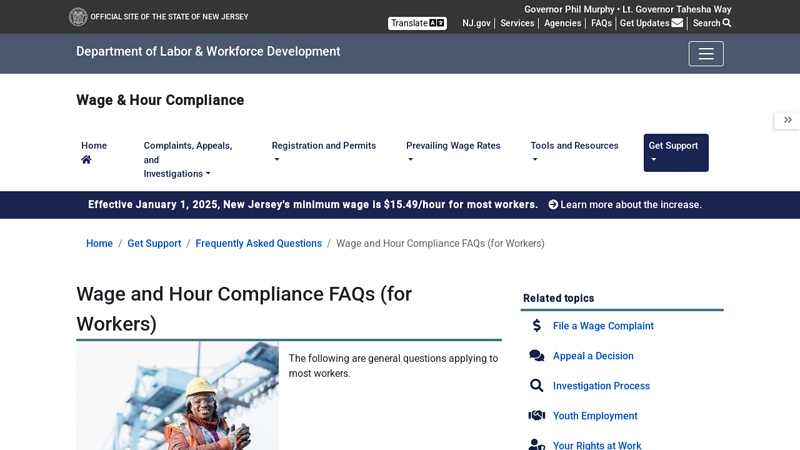The height and width of the screenshot is (450, 800).
Task: Open the Get Support dropdown
Action: point(676,153)
